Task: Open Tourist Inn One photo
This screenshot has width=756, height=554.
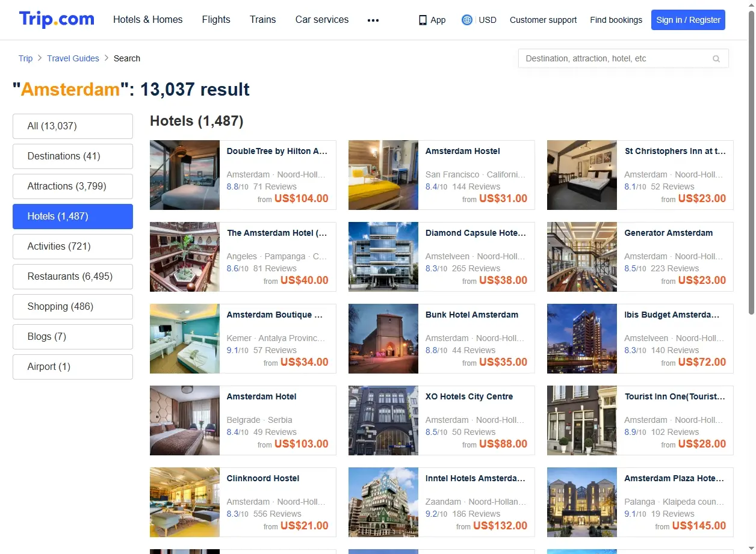Action: click(582, 420)
